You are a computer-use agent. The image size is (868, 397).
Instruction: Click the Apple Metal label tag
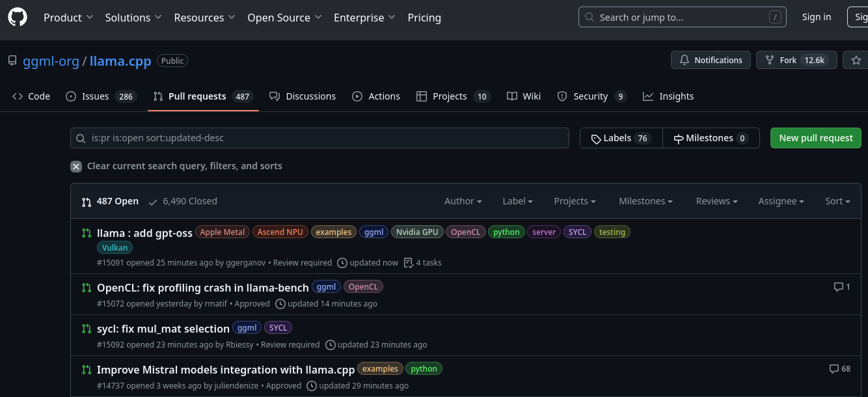coord(223,232)
